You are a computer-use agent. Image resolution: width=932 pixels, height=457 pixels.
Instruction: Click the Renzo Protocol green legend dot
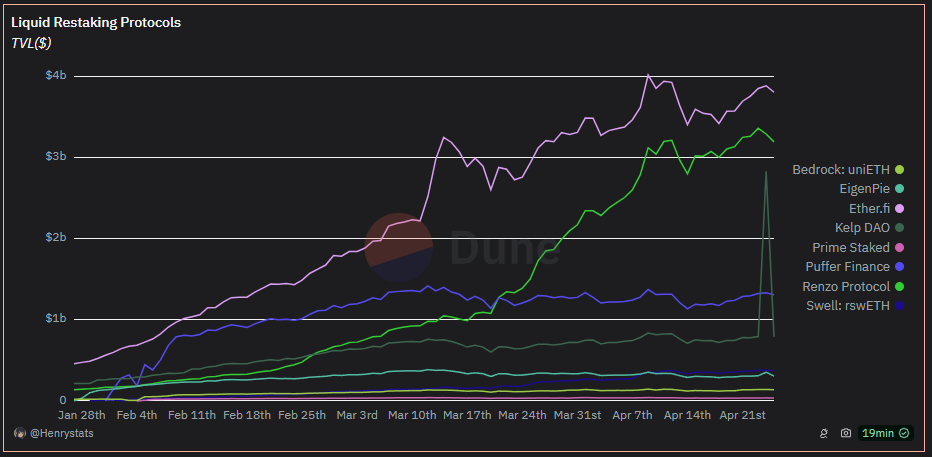[x=899, y=286]
